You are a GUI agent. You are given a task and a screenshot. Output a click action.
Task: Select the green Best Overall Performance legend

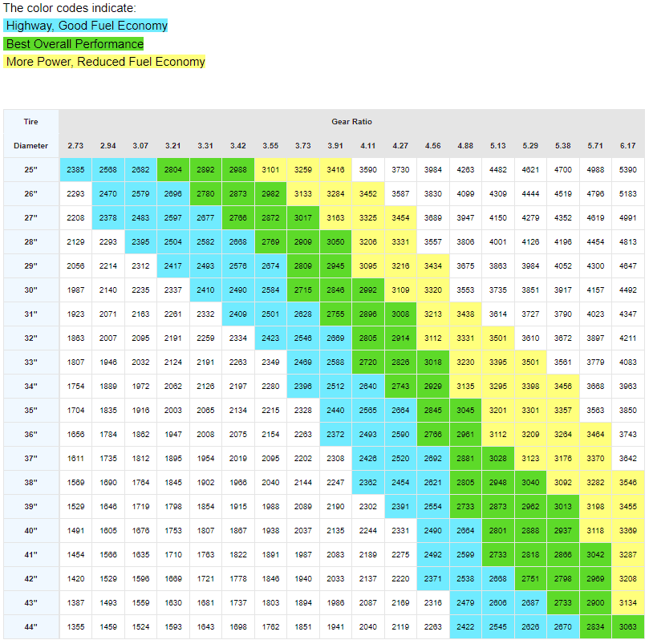pos(74,44)
